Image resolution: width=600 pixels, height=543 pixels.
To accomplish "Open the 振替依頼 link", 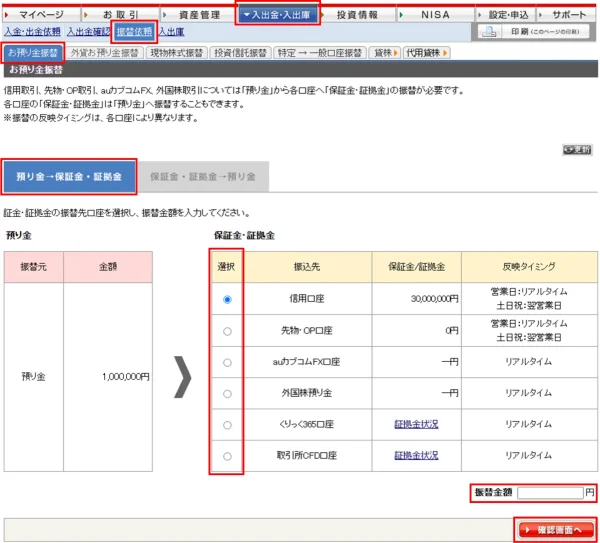I will tap(134, 32).
